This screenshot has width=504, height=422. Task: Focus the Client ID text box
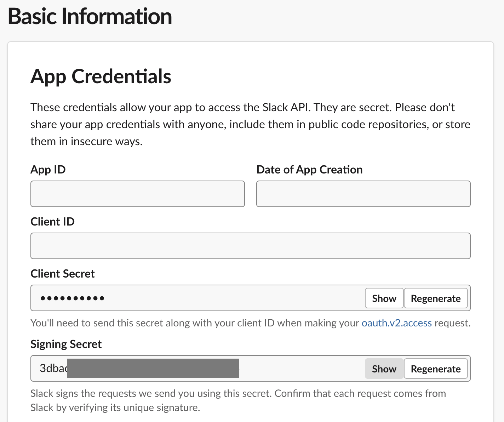[x=250, y=246]
